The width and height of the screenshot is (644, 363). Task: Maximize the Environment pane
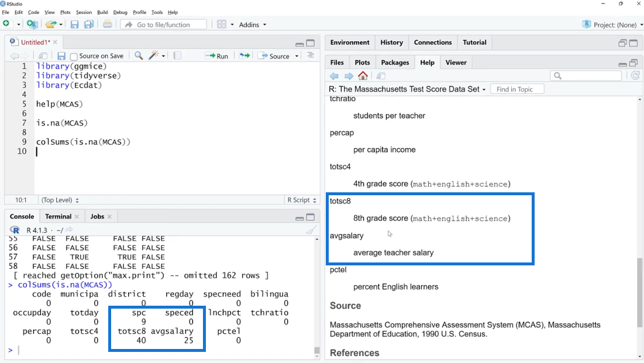633,43
